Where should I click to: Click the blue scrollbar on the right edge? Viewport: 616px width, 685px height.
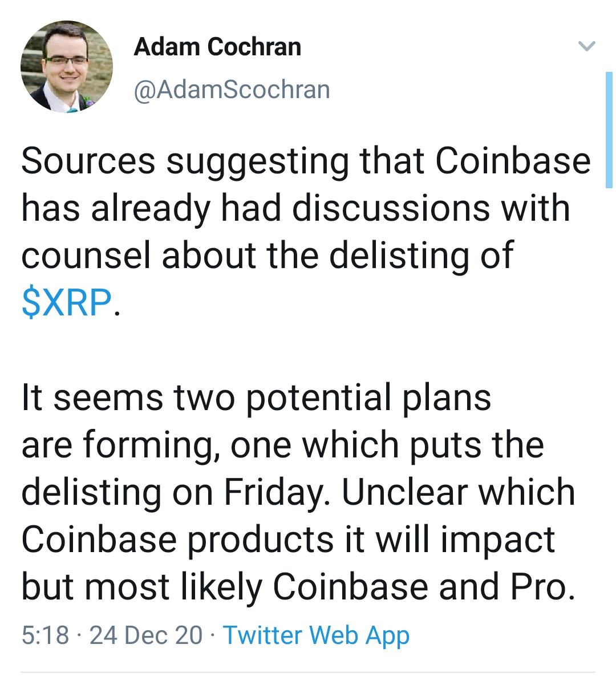(609, 130)
